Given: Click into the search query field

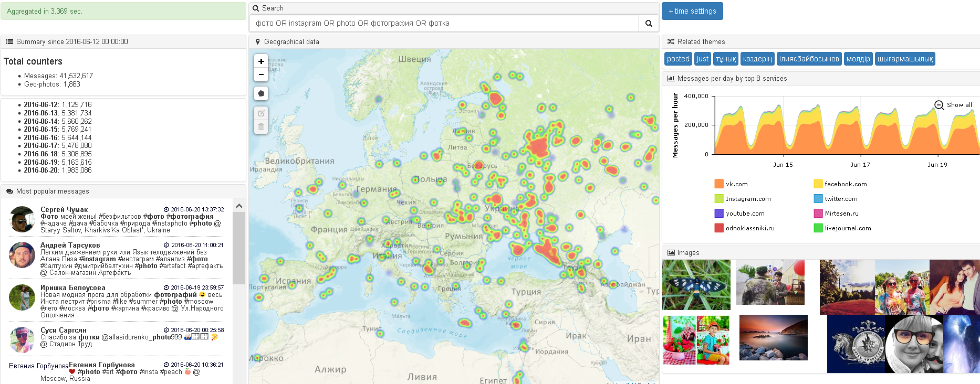Looking at the screenshot, I should [x=444, y=23].
